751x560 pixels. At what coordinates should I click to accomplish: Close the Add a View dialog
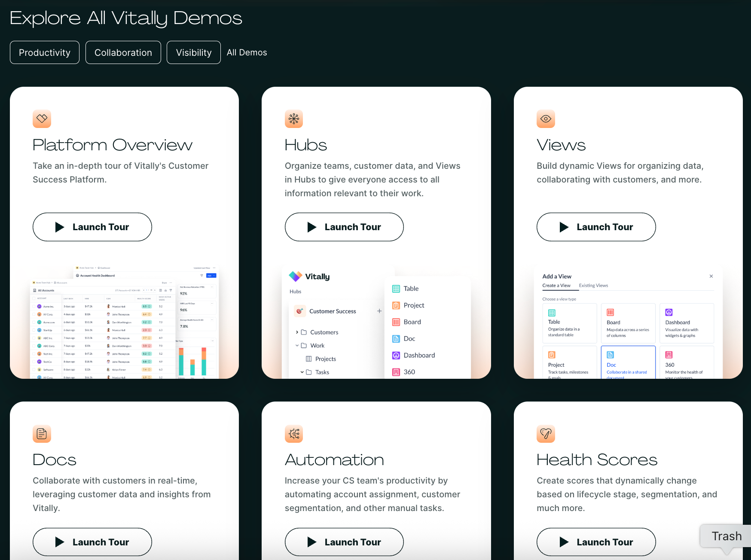711,276
